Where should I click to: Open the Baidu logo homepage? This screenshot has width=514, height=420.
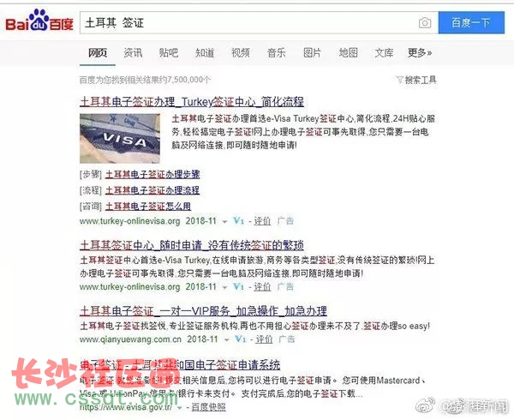[x=39, y=21]
